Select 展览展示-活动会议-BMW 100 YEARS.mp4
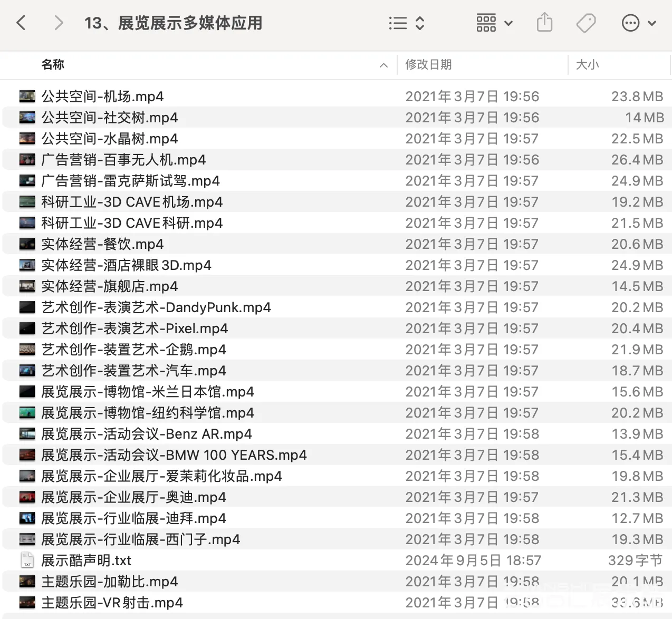The height and width of the screenshot is (619, 672). pos(174,455)
